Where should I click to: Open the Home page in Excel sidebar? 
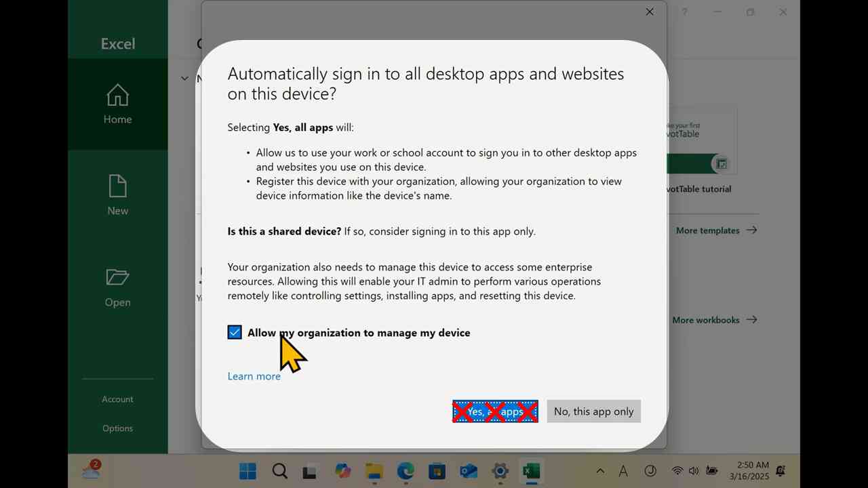[x=117, y=104]
